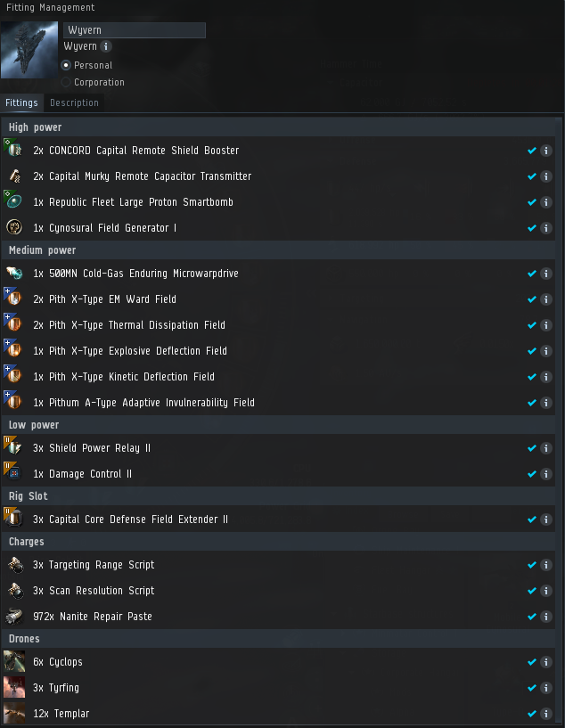Screen dimensions: 565x728
Task: Show info for Pith X-Type EM Ward Field
Action: pyautogui.click(x=546, y=299)
